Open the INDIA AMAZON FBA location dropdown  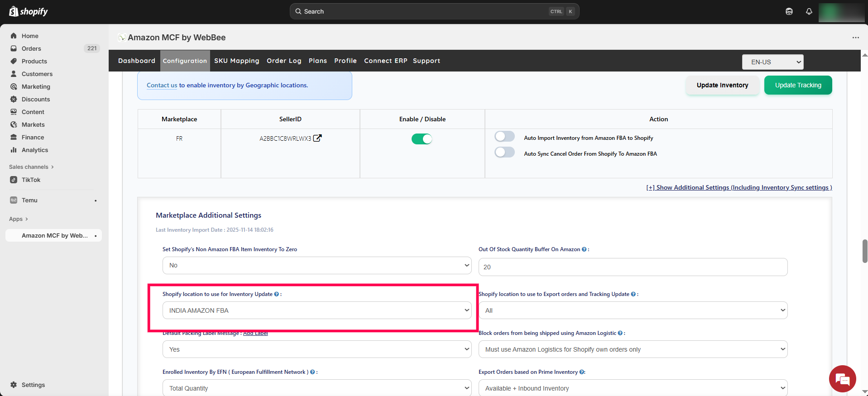317,310
